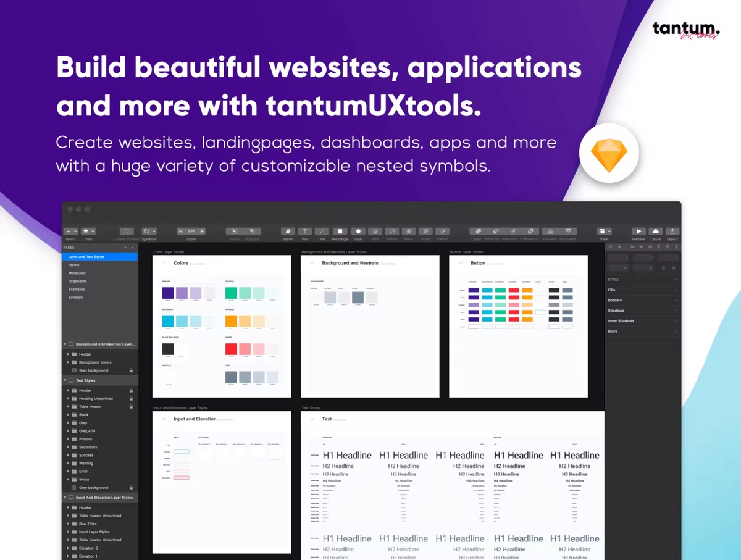Image resolution: width=741 pixels, height=560 pixels.
Task: Select the Line tool
Action: coord(322,232)
